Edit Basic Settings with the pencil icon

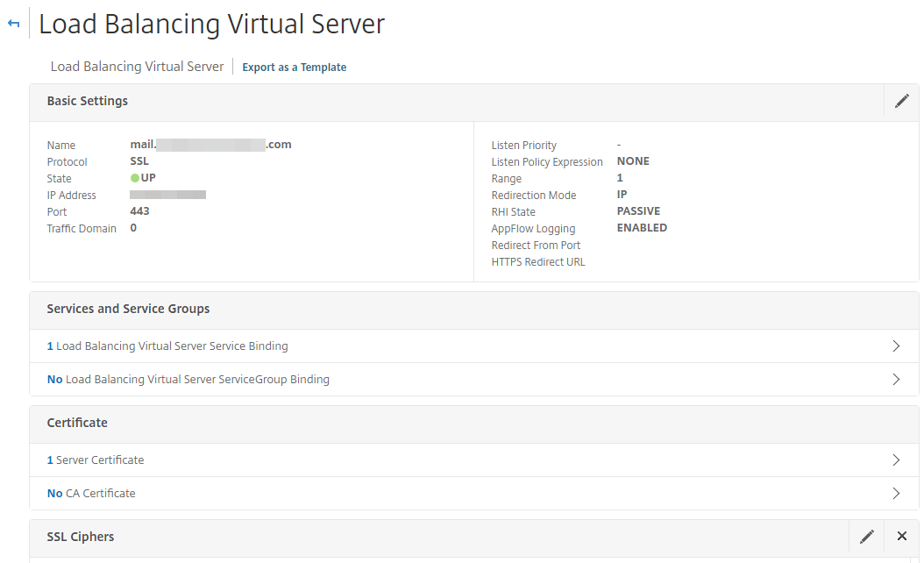pos(901,102)
